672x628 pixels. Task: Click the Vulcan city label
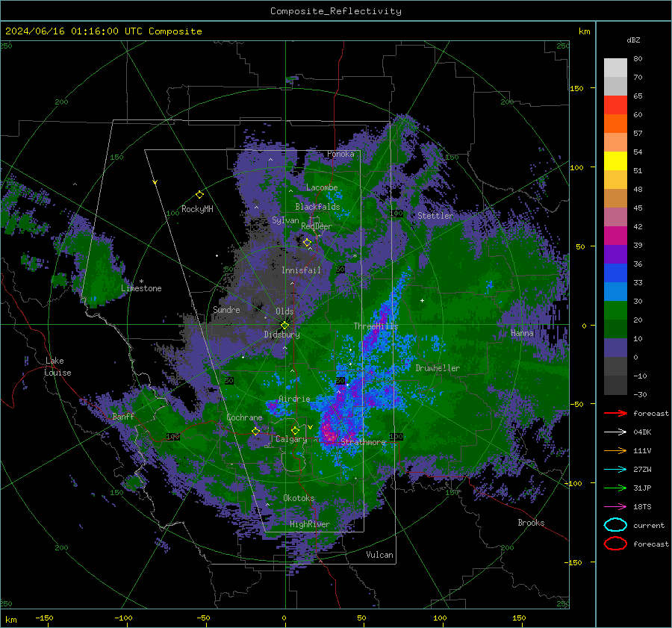tap(379, 555)
